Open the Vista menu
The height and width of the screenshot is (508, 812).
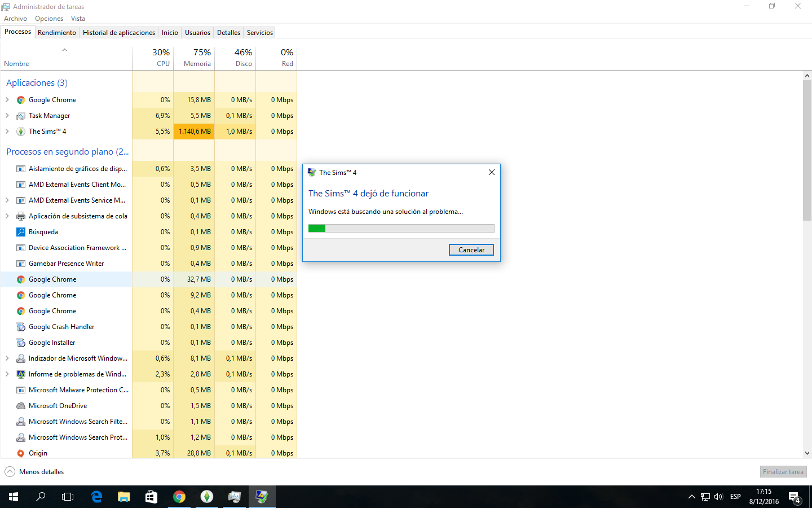(x=78, y=19)
